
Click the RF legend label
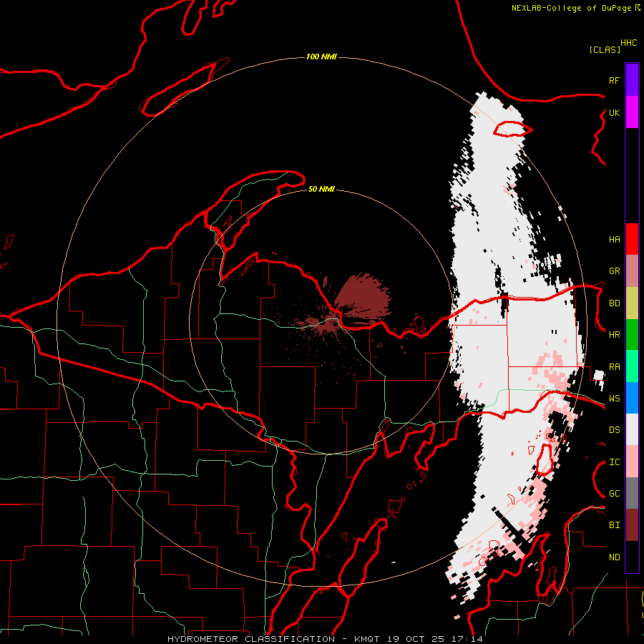(x=614, y=80)
